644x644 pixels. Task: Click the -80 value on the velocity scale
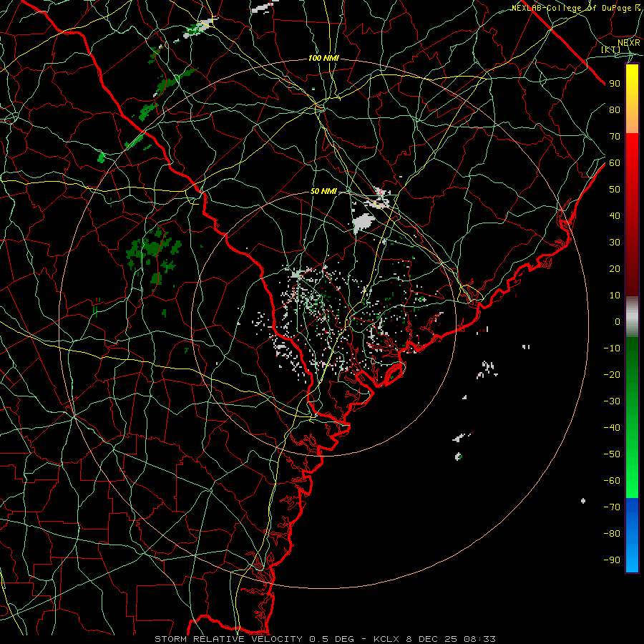(x=612, y=534)
